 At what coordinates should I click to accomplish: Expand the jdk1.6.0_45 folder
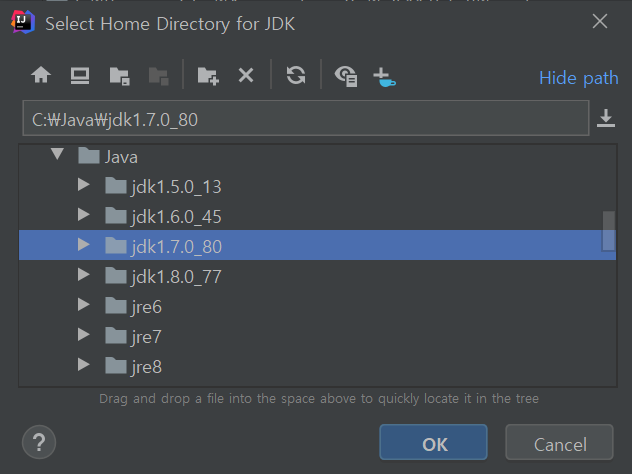(83, 214)
